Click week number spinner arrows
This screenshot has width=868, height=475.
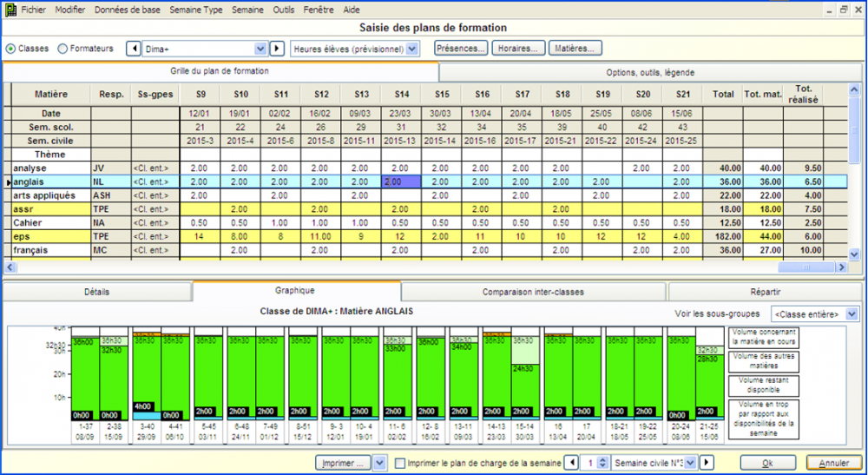coord(604,463)
